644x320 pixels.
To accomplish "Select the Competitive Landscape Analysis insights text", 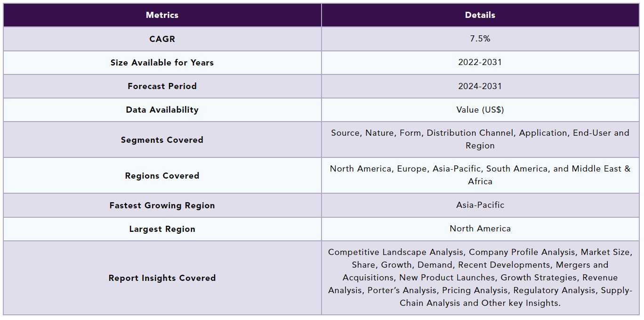I will pyautogui.click(x=480, y=278).
